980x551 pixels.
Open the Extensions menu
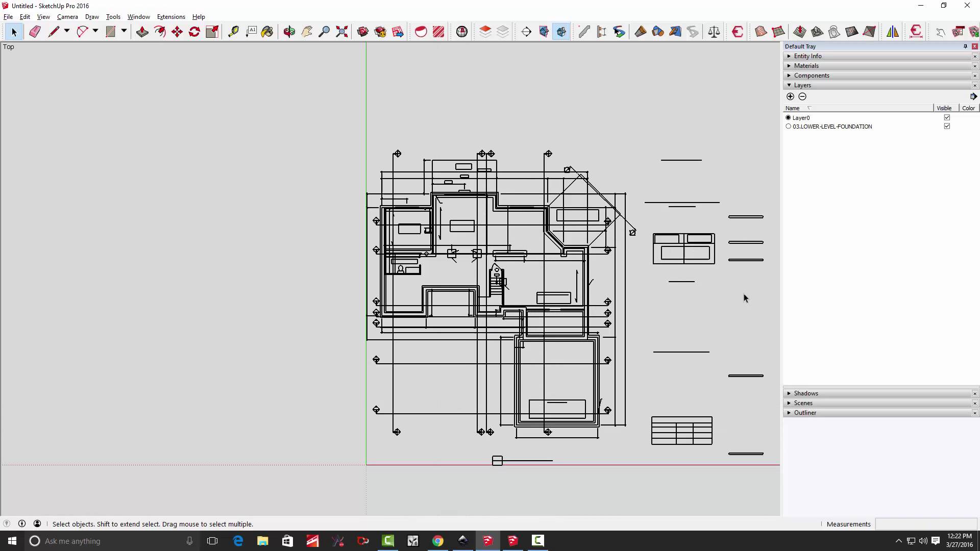tap(170, 17)
